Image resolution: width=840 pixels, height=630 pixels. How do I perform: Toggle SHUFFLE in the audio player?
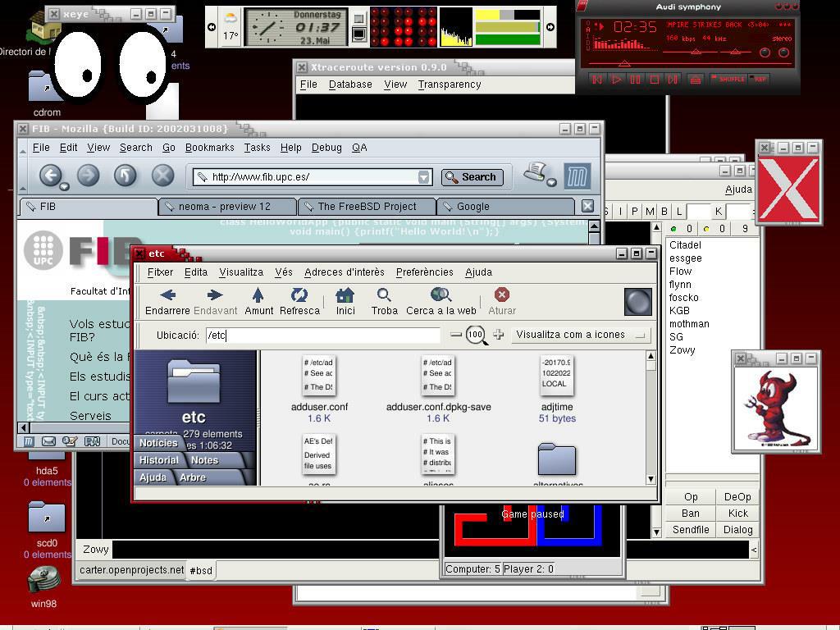(x=728, y=80)
